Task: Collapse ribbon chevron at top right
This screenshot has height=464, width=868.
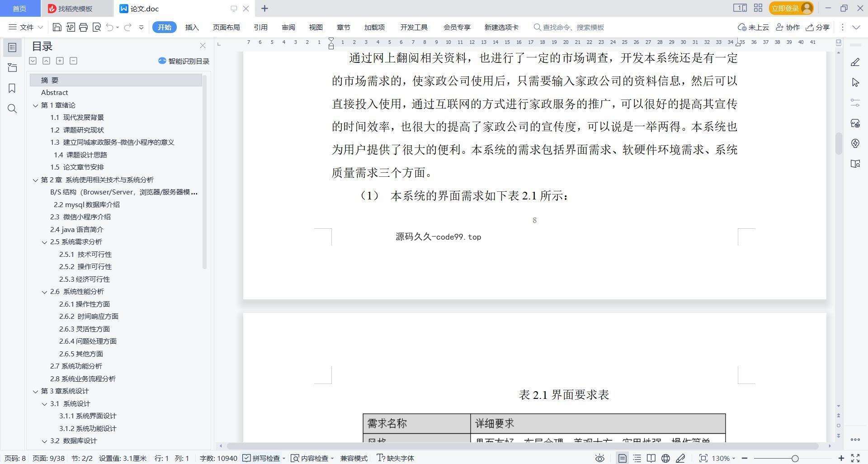Action: point(856,27)
